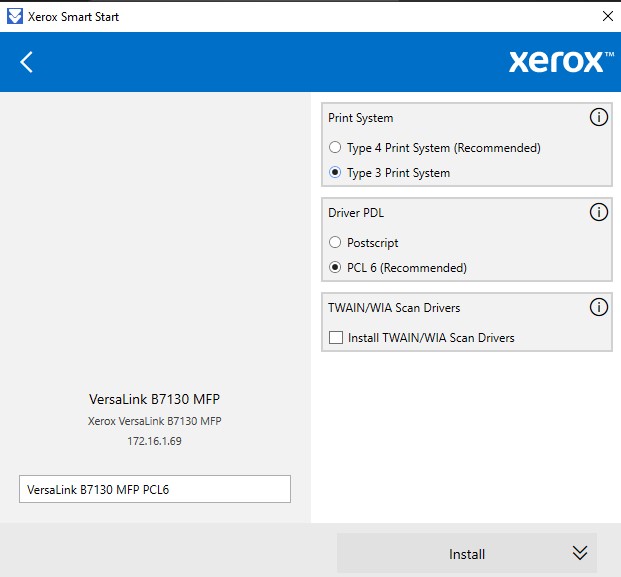
Task: Go back using the left arrow
Action: tap(26, 62)
